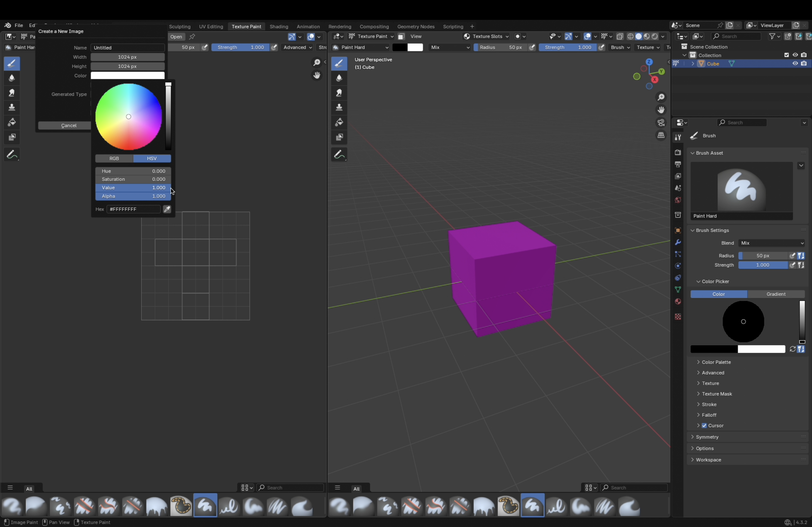
Task: Click the 3D viewport zoom magnifier icon
Action: pos(661,97)
